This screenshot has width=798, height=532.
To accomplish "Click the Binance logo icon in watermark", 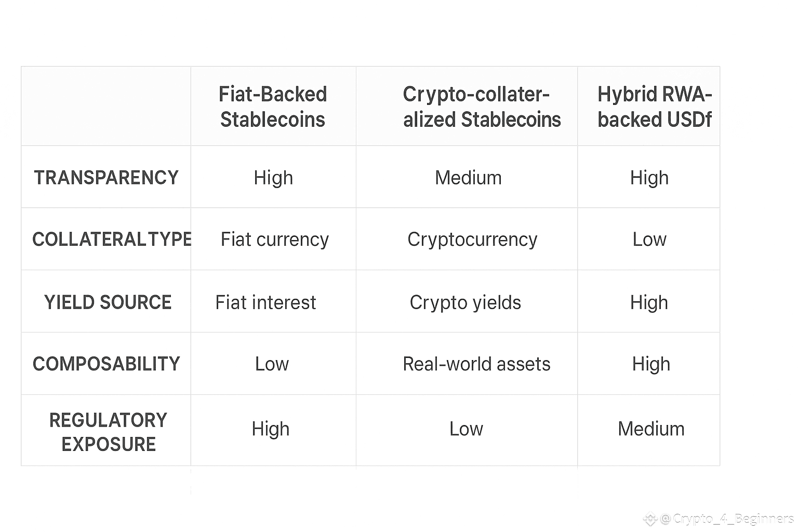I will tap(650, 518).
